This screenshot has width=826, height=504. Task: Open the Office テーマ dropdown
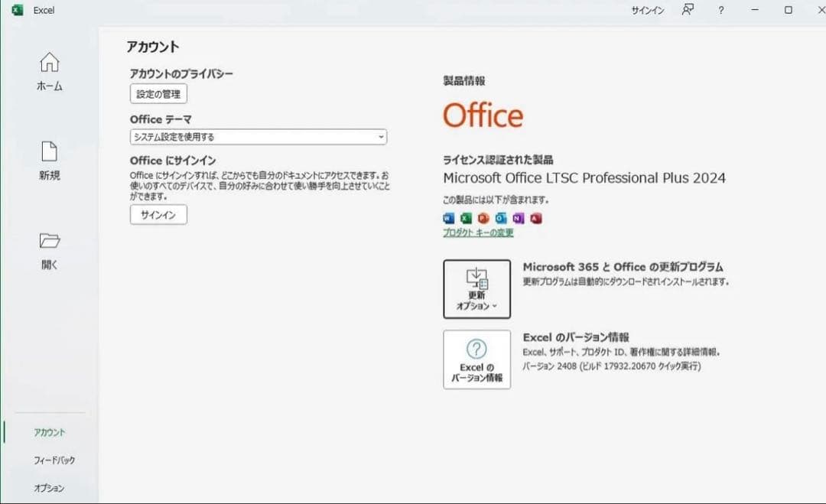coord(259,137)
